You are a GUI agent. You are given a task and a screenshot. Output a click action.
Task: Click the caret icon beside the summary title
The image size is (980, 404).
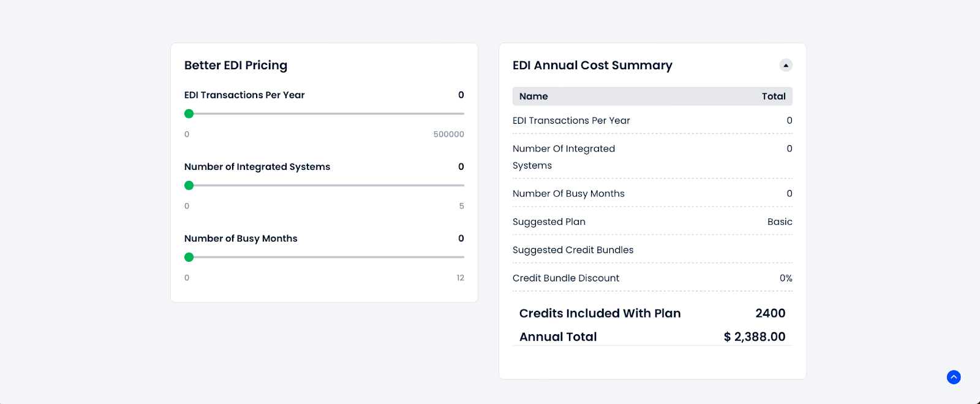(x=786, y=64)
